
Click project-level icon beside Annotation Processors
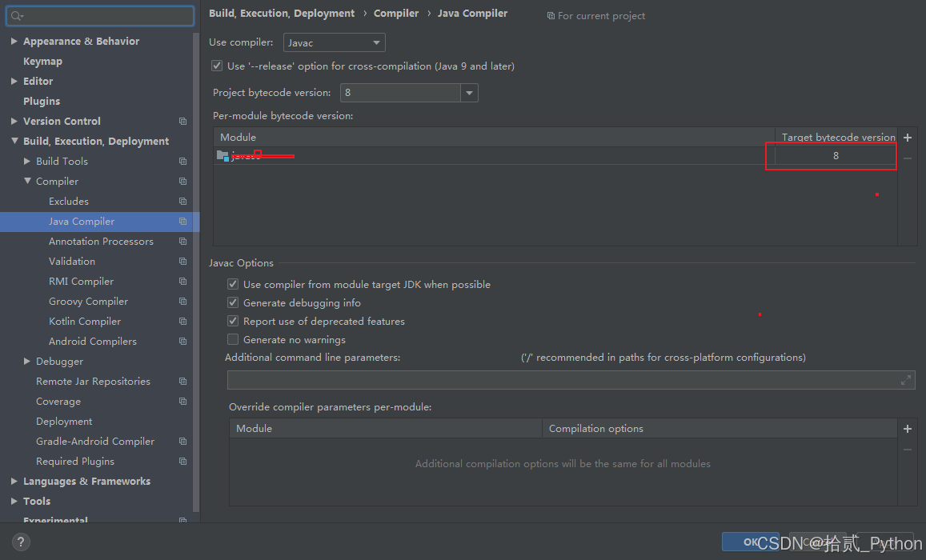[183, 242]
